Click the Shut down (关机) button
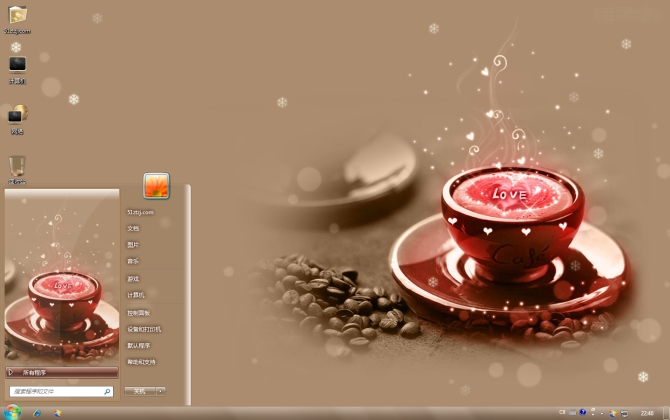 click(140, 391)
